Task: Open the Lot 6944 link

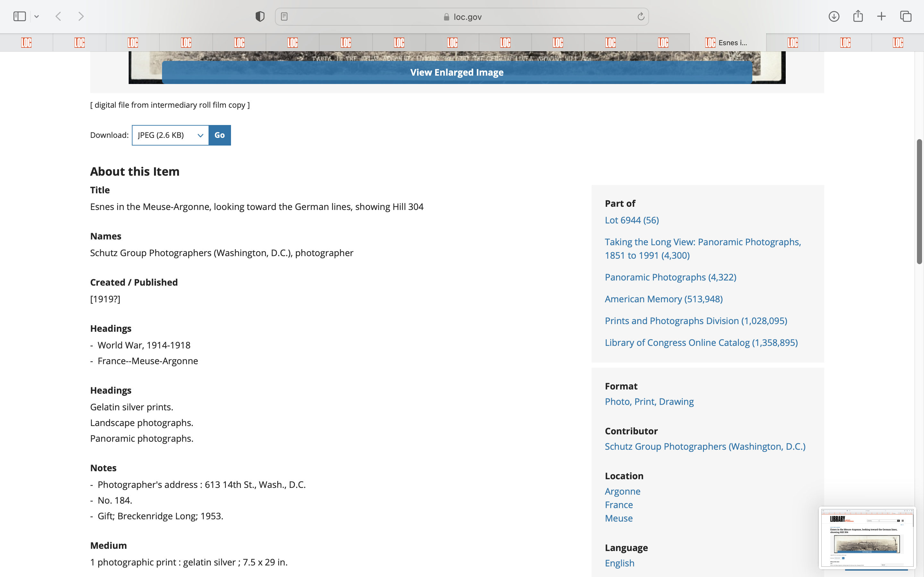Action: point(631,220)
